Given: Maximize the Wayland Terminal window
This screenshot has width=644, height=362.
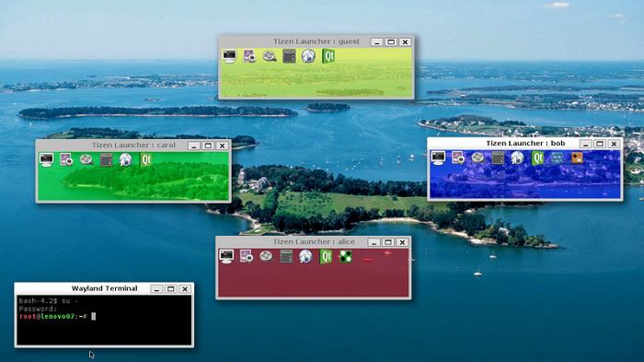Looking at the screenshot, I should click(x=171, y=289).
